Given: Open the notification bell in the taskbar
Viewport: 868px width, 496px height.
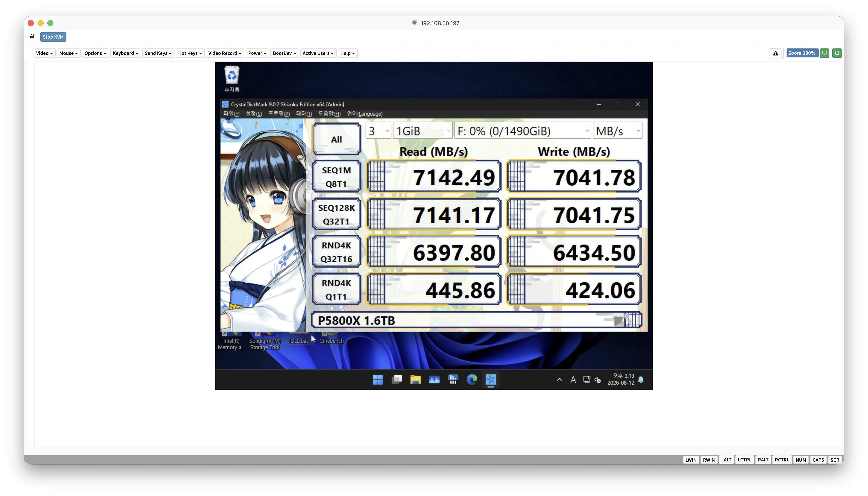Looking at the screenshot, I should [x=641, y=379].
